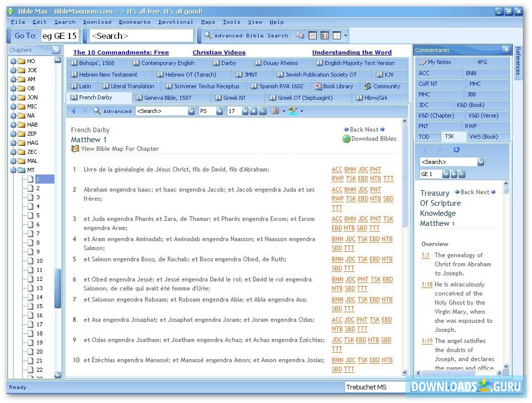This screenshot has width=532, height=403.
Task: Click the Bible text vertical scrollbar thumb
Action: click(x=404, y=176)
